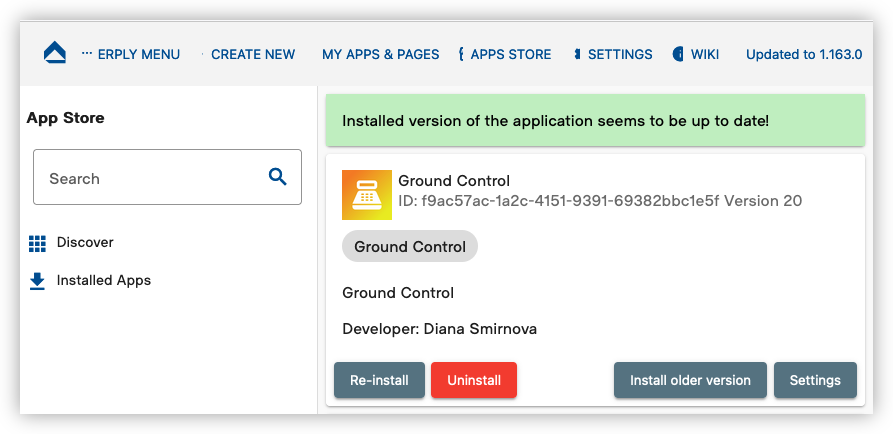Screen dimensions: 893x434
Task: Click the Installed Apps download icon
Action: click(37, 281)
